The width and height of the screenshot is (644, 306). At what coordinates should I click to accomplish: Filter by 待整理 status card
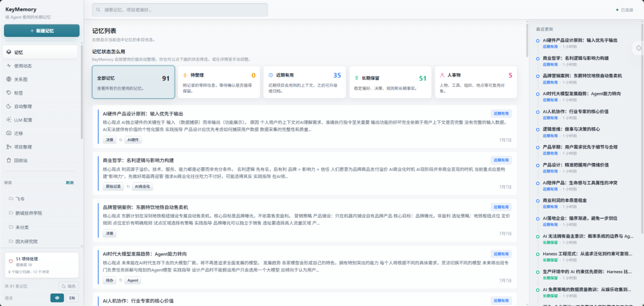pos(219,82)
